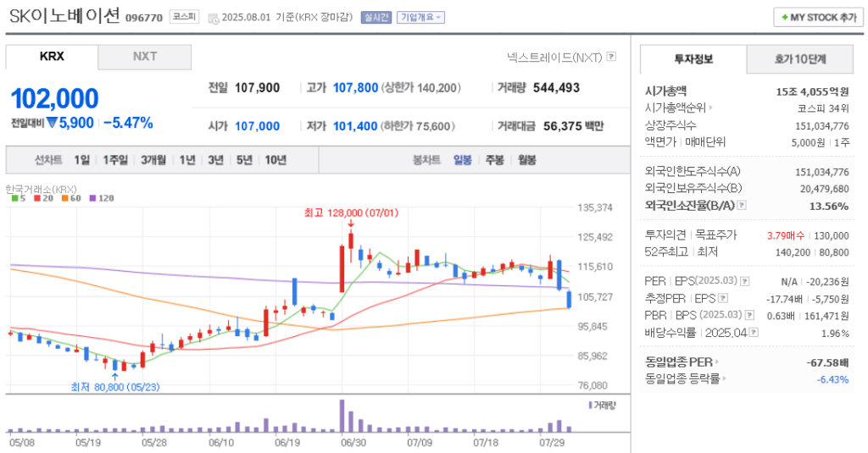868x453 pixels.
Task: Open the help icon next to PER EPS(2025.03)
Action: point(745,281)
